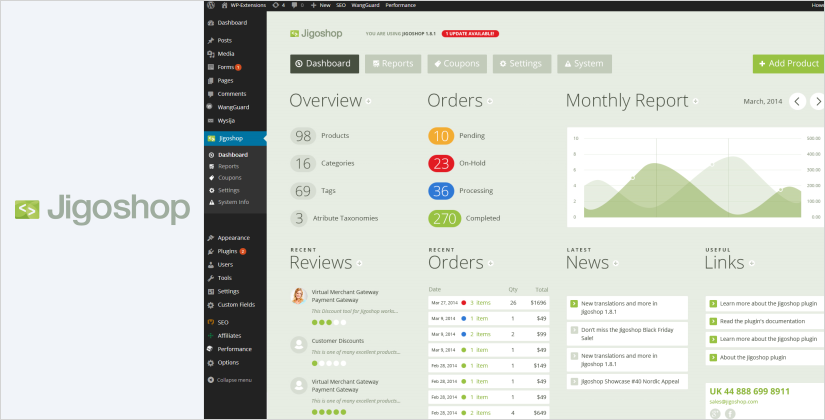Open Posts in the WordPress sidebar
825x420 pixels.
point(224,40)
